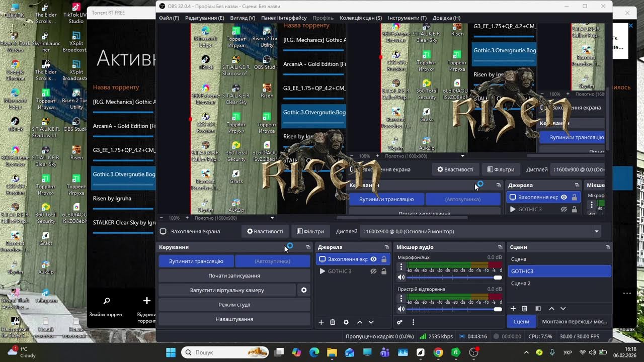Undock the Сцени panel
The image size is (644, 362).
pos(608,247)
